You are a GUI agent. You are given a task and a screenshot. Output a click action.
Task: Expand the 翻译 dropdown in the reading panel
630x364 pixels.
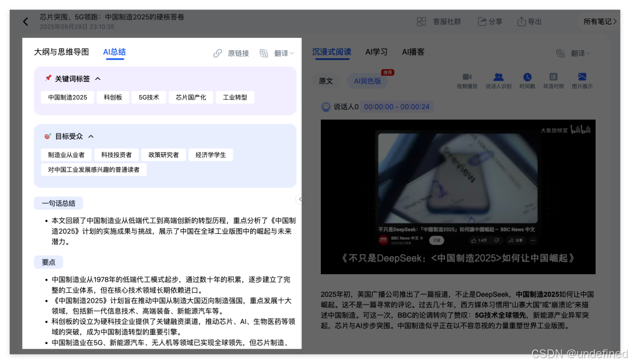581,54
